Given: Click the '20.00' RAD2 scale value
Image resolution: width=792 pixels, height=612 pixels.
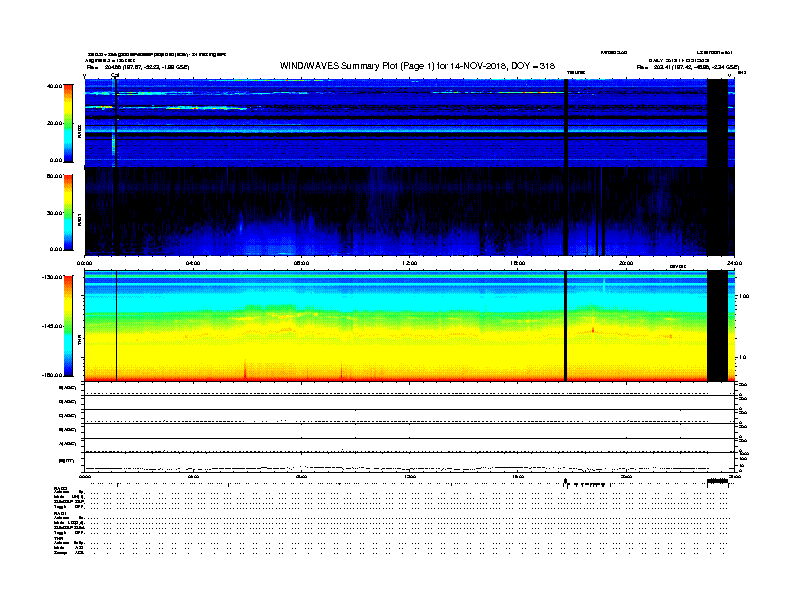Looking at the screenshot, I should pyautogui.click(x=54, y=123).
